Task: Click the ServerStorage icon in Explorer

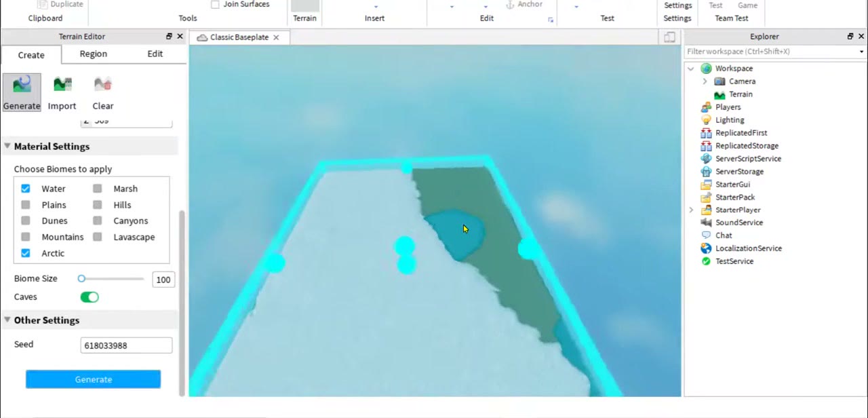Action: pos(706,172)
